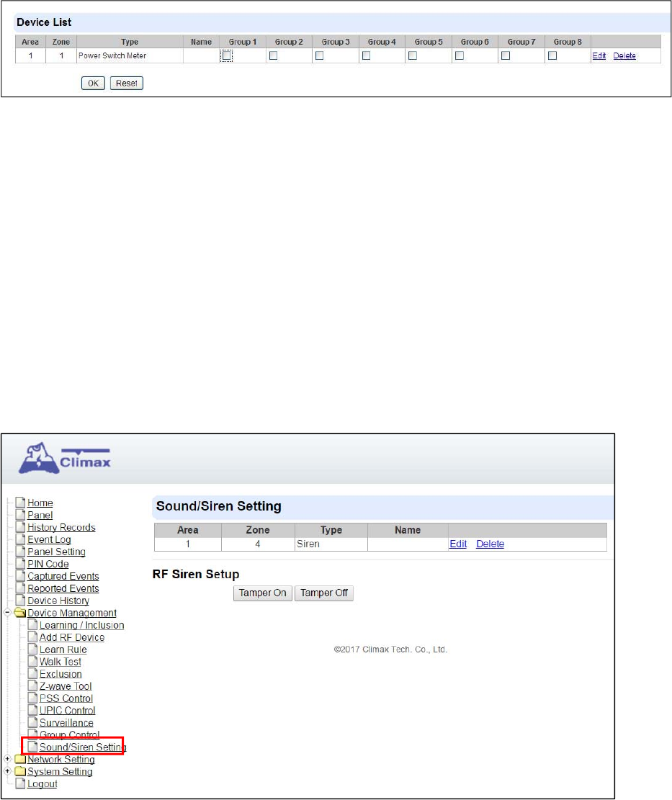This screenshot has height=800, width=672.
Task: View Reported Events
Action: tap(63, 589)
